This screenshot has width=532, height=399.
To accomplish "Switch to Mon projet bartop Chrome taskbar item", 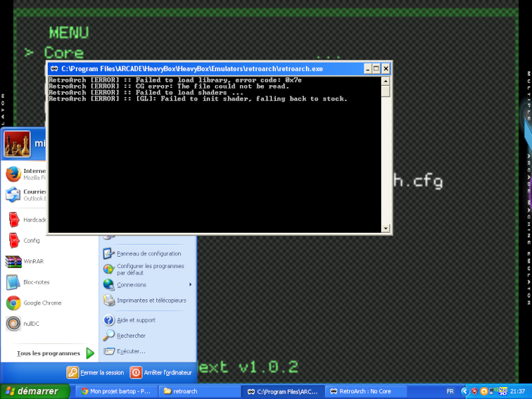I will (116, 392).
